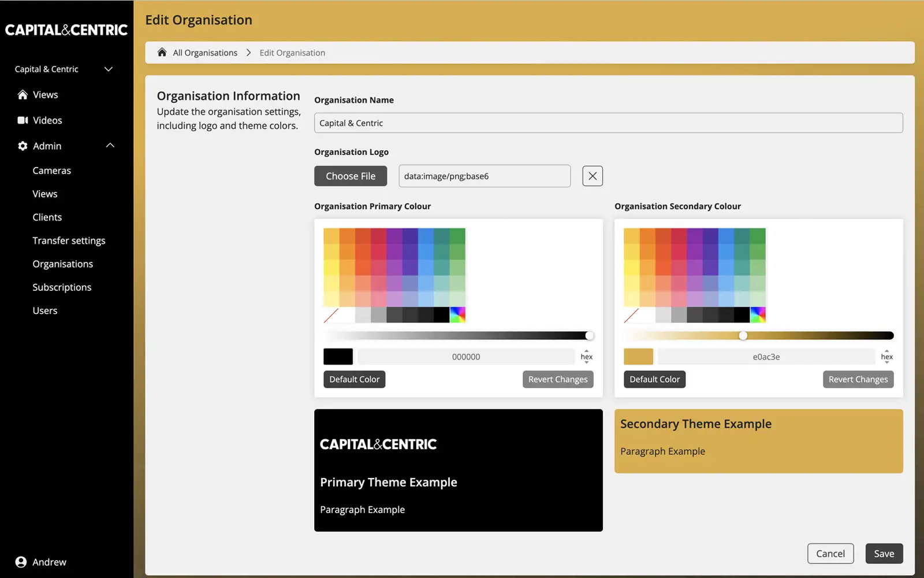Image resolution: width=924 pixels, height=578 pixels.
Task: Click the Organisation Name input field
Action: 608,123
